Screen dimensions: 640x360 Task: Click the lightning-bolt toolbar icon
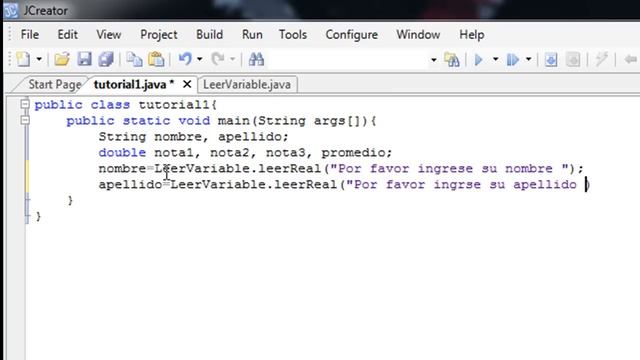601,60
